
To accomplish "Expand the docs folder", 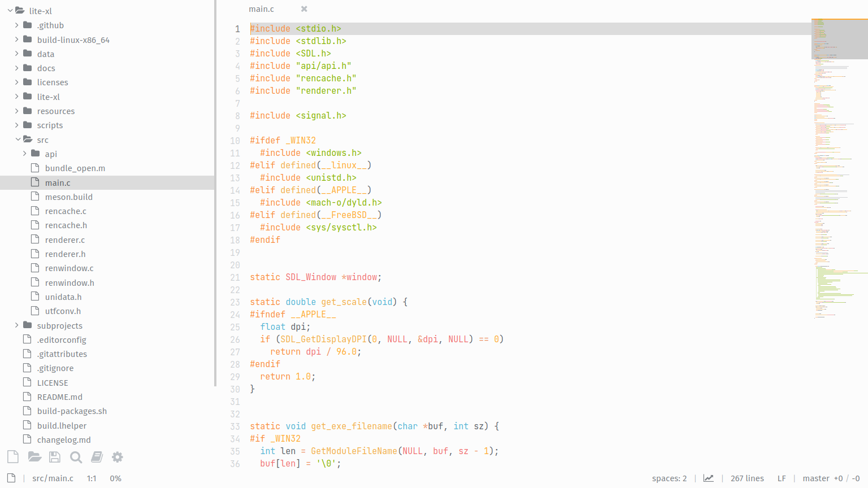I will pyautogui.click(x=17, y=68).
